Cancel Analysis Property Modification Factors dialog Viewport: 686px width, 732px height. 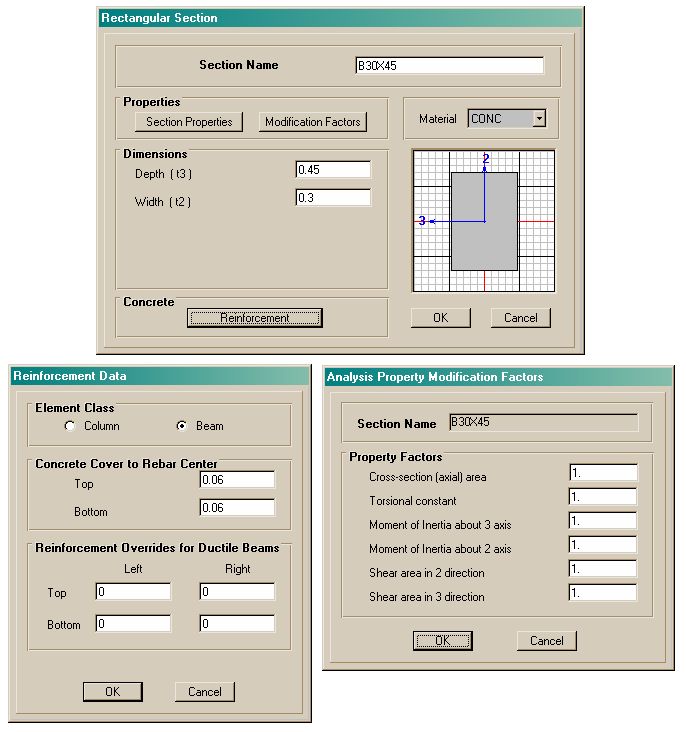coord(546,640)
